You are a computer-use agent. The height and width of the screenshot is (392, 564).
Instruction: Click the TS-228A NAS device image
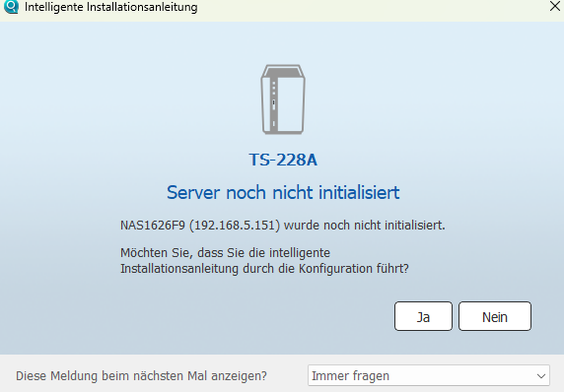[283, 99]
